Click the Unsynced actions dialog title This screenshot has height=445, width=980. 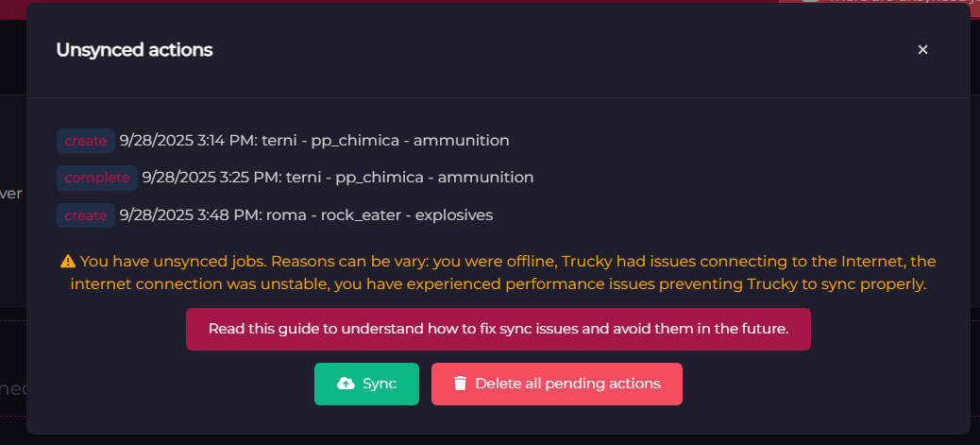click(134, 50)
